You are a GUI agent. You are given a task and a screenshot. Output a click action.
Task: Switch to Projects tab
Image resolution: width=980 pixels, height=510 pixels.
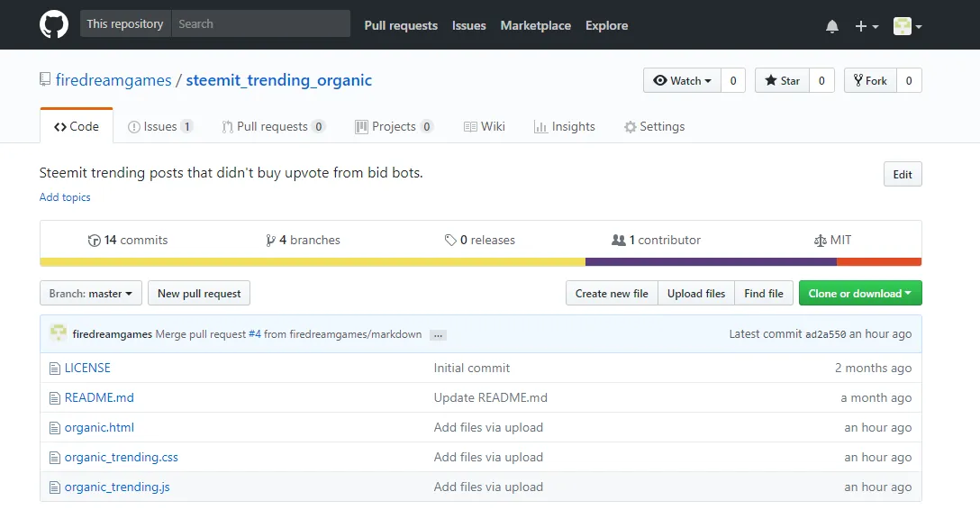pos(394,126)
